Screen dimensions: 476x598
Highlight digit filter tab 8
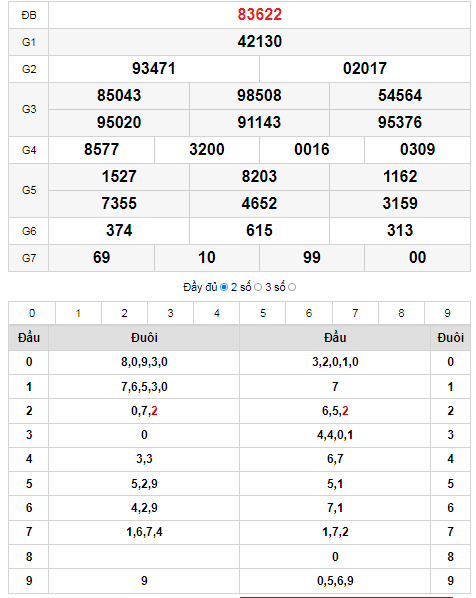[401, 313]
